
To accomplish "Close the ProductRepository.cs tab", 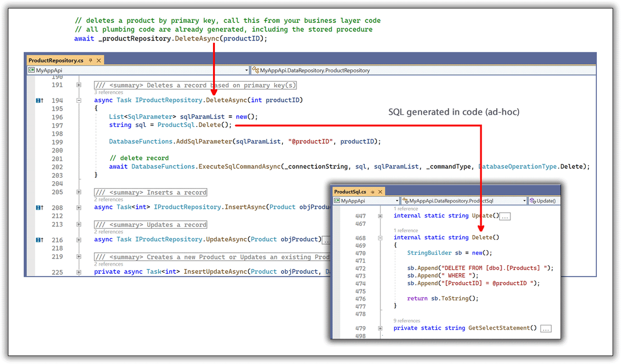I will (x=99, y=61).
